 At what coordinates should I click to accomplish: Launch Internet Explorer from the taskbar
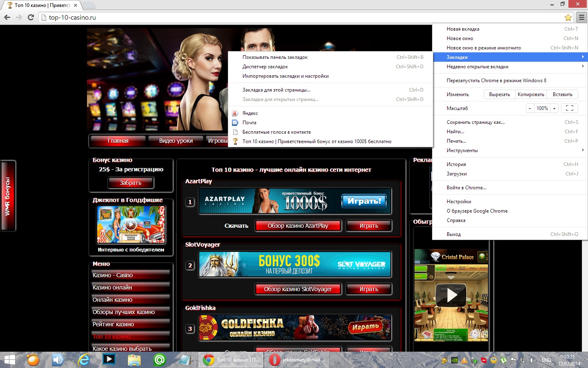click(x=84, y=360)
